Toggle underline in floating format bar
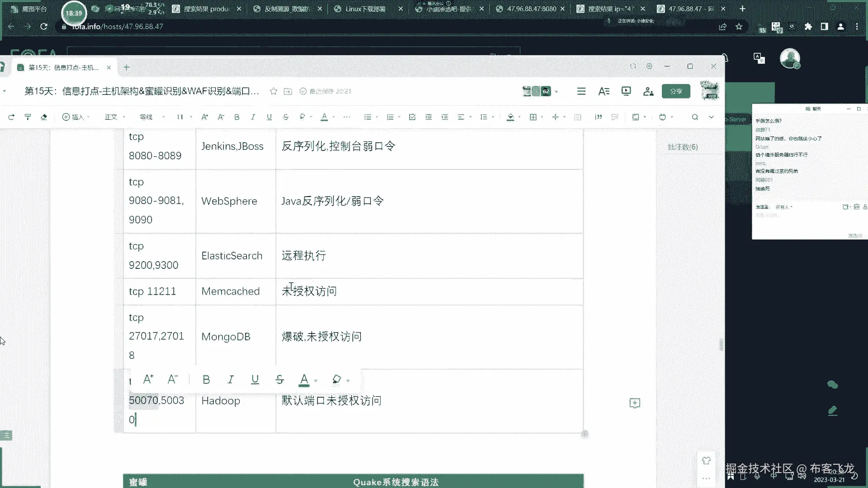The height and width of the screenshot is (488, 868). pos(255,380)
